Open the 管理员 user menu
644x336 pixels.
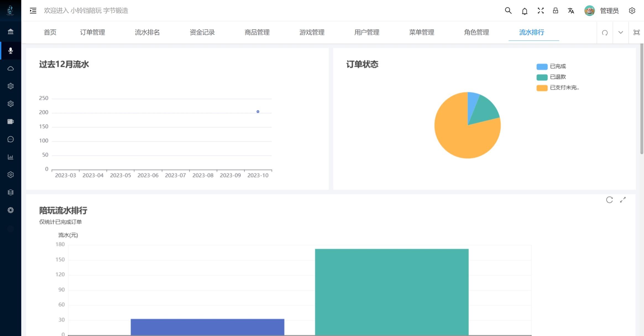point(609,11)
